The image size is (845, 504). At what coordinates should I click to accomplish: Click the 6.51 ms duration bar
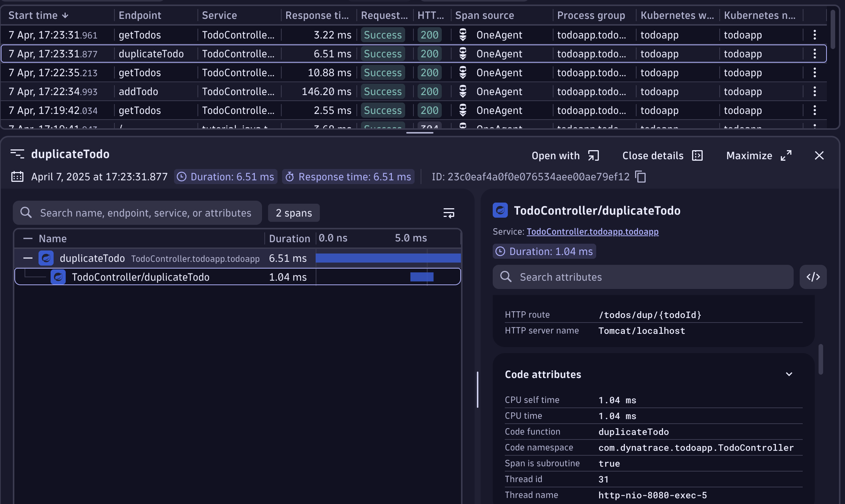(388, 258)
